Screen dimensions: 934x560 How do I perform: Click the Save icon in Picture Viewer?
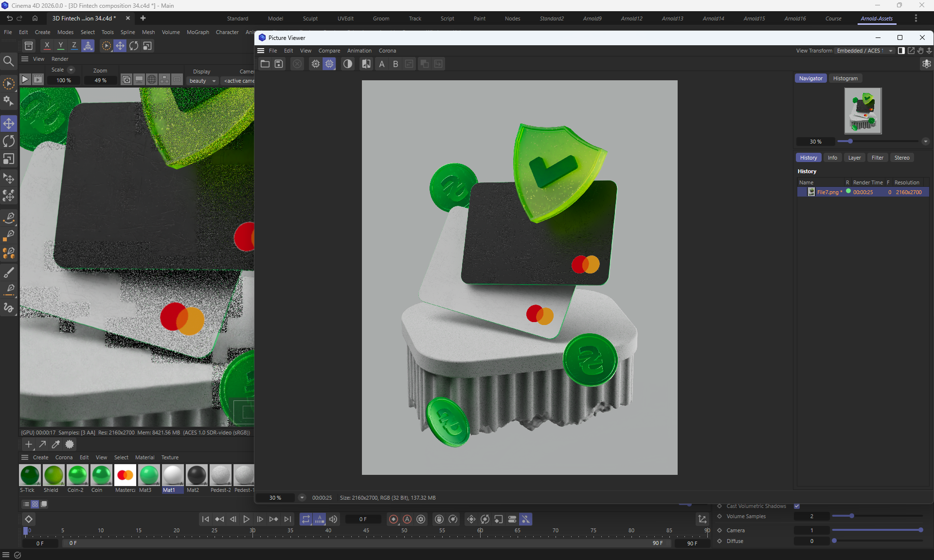click(x=279, y=64)
